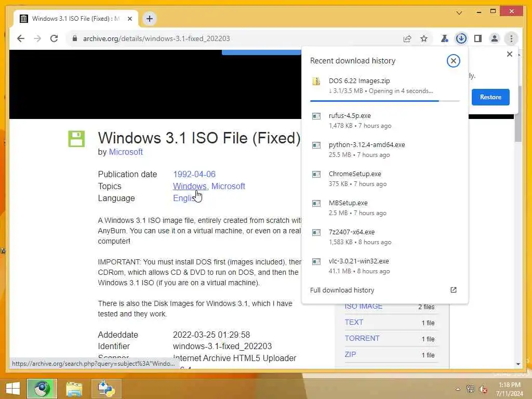Screen dimensions: 532x399
Task: Open the Windows Start button
Action: [12, 389]
